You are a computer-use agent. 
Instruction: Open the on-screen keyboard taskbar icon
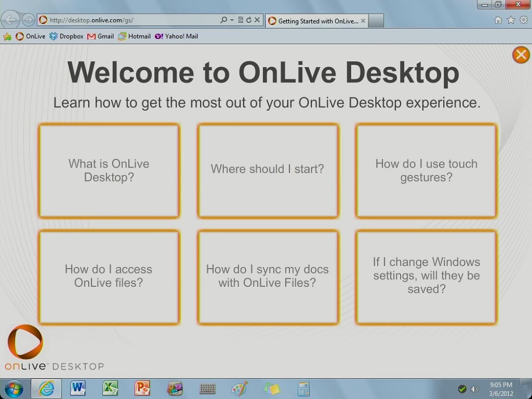[x=207, y=389]
